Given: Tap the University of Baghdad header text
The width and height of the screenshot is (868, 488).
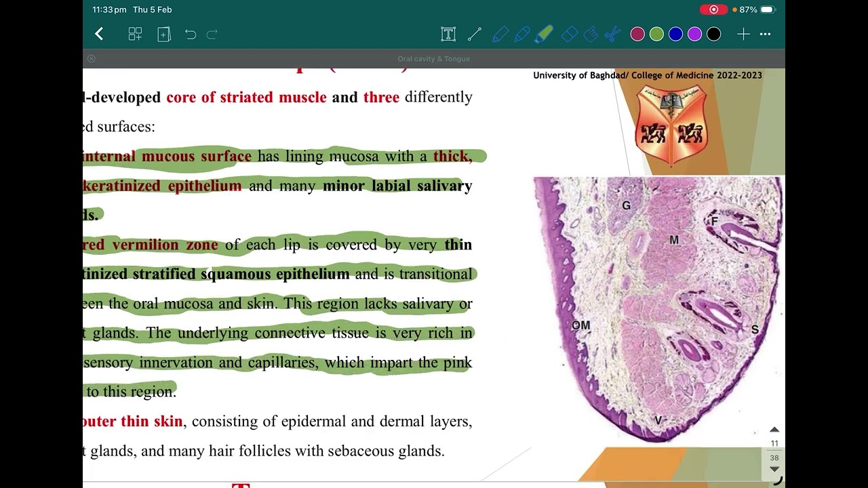Looking at the screenshot, I should (x=648, y=75).
